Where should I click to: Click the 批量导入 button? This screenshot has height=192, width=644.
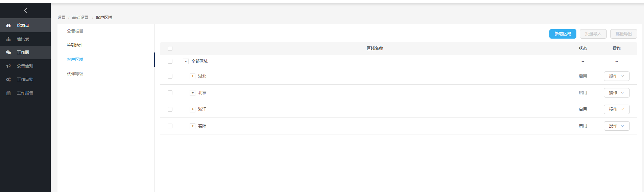click(593, 34)
